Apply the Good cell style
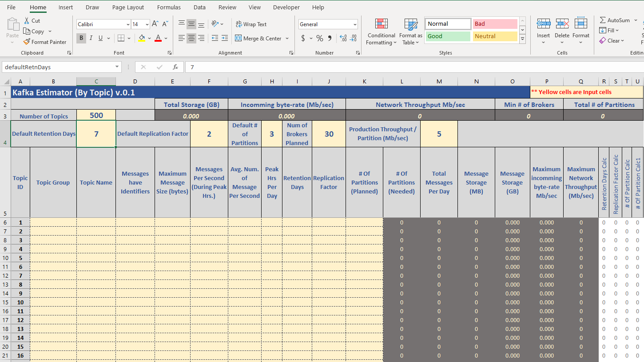 pyautogui.click(x=448, y=36)
